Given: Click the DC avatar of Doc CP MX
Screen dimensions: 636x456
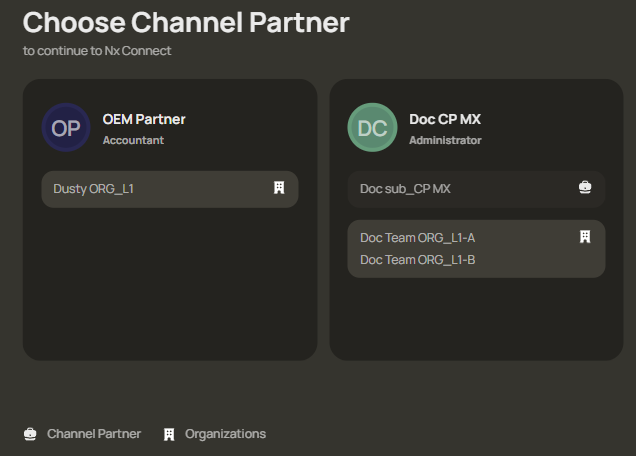Looking at the screenshot, I should (x=372, y=127).
